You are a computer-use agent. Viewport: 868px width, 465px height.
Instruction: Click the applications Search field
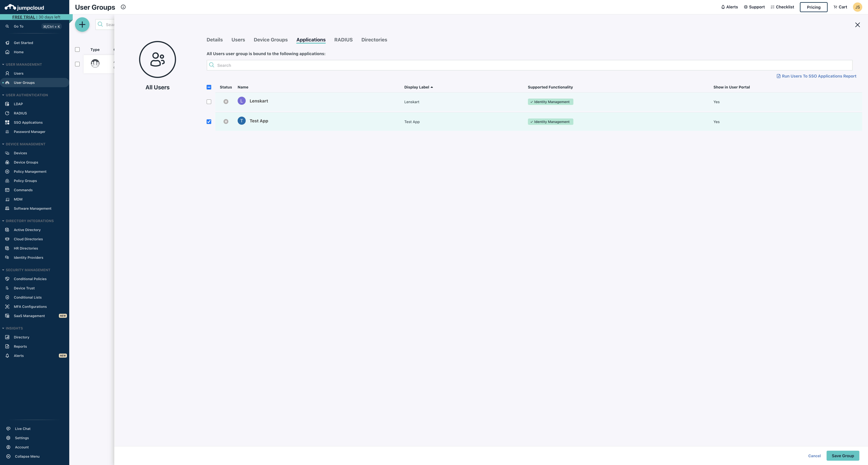pos(529,65)
